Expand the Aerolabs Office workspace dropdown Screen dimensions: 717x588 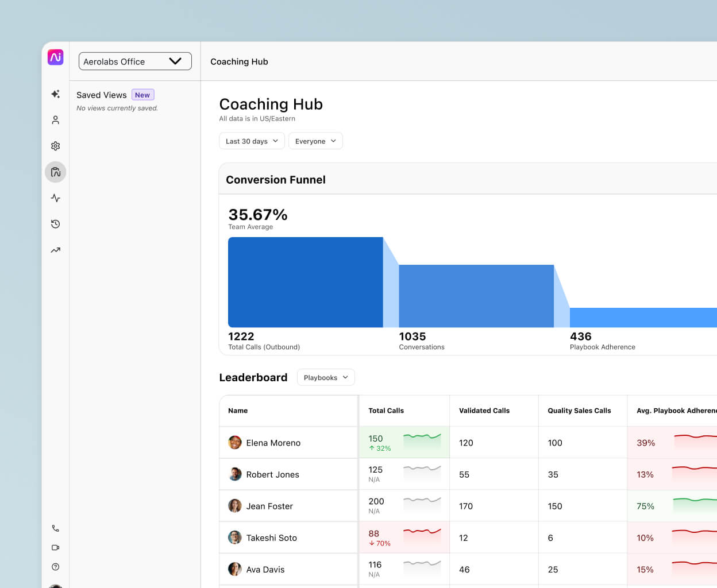pyautogui.click(x=134, y=61)
